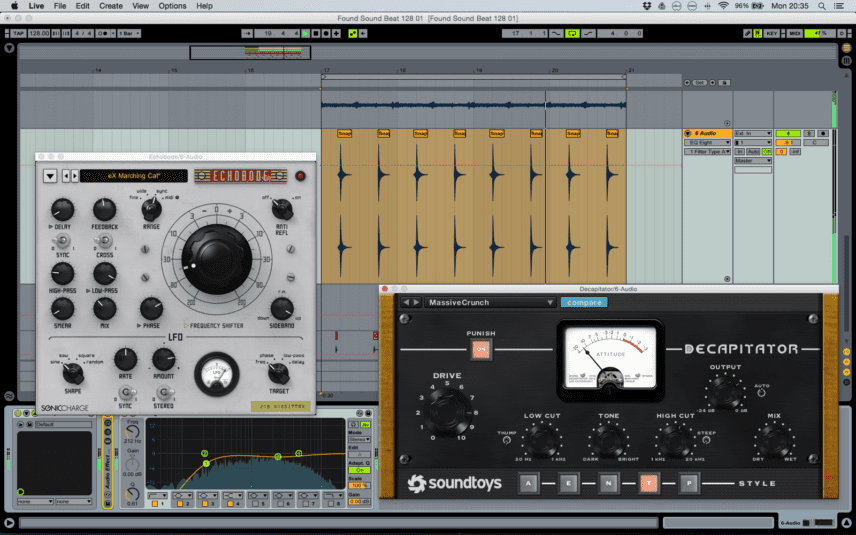
Task: Toggle the Decapitator THUMP switch
Action: click(507, 440)
